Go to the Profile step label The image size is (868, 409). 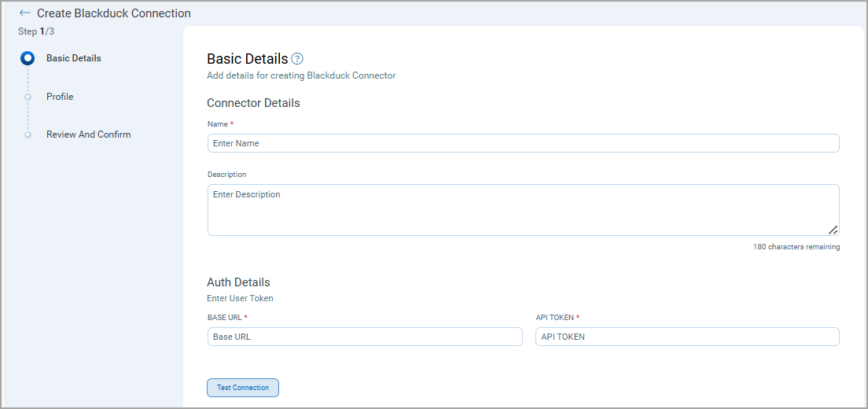coord(60,97)
